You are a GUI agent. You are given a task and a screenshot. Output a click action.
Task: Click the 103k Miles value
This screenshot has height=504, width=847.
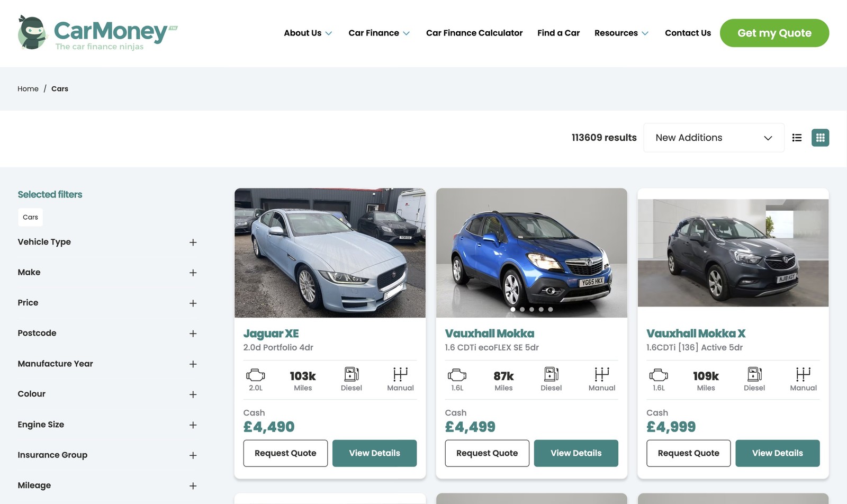303,376
